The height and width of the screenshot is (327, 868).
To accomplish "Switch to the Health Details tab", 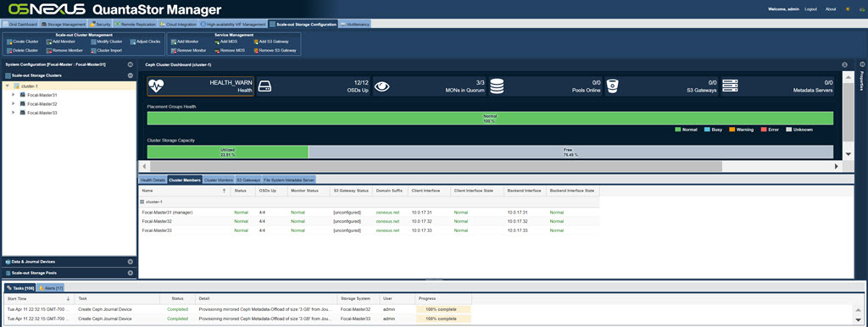I will click(x=153, y=180).
